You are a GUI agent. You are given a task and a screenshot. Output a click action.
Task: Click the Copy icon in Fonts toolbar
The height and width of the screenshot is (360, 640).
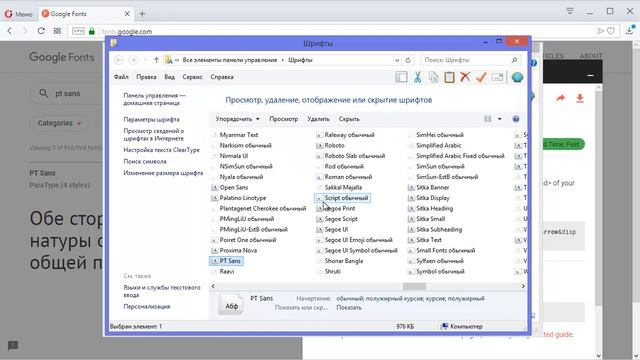coord(433,77)
